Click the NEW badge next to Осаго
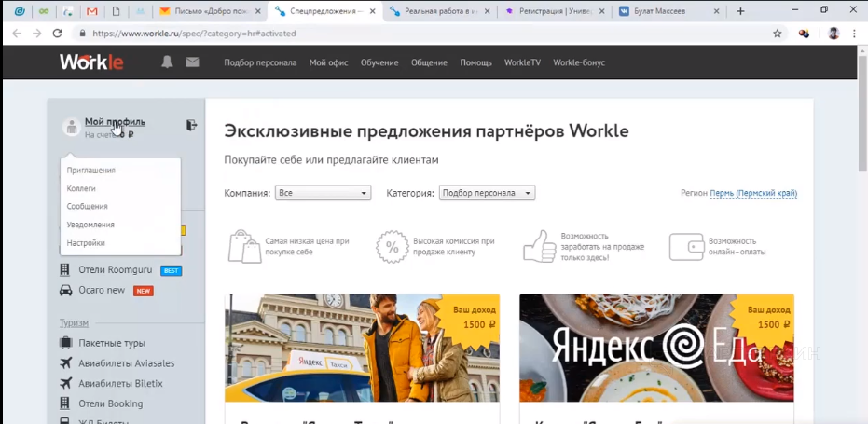The width and height of the screenshot is (868, 424). [144, 291]
